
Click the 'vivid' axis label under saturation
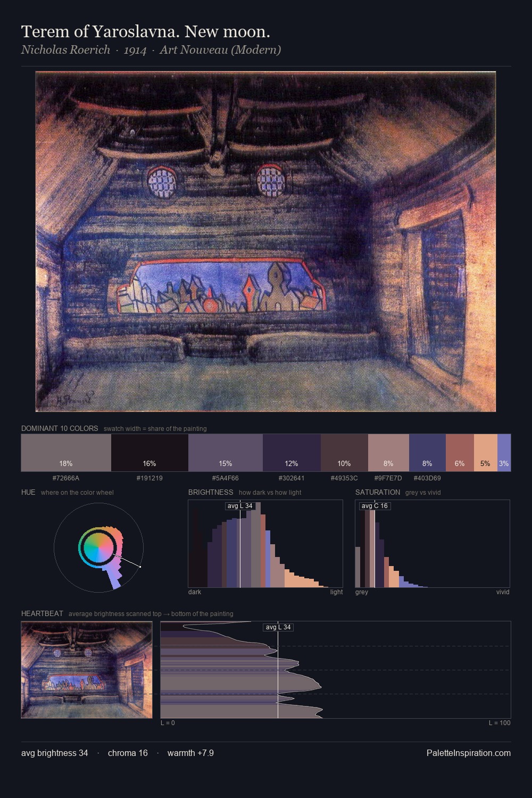click(x=503, y=592)
